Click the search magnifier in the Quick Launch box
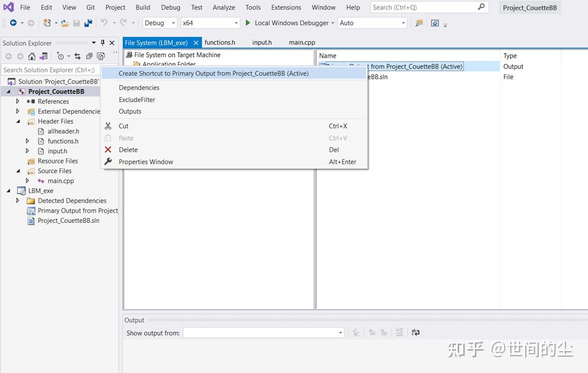 [480, 7]
